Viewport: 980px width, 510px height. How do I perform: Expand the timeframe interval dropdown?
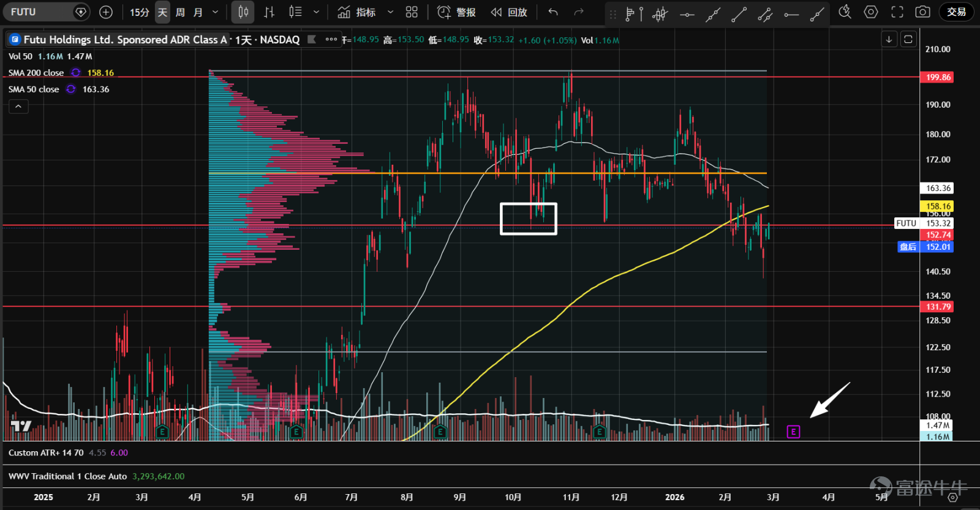click(215, 12)
